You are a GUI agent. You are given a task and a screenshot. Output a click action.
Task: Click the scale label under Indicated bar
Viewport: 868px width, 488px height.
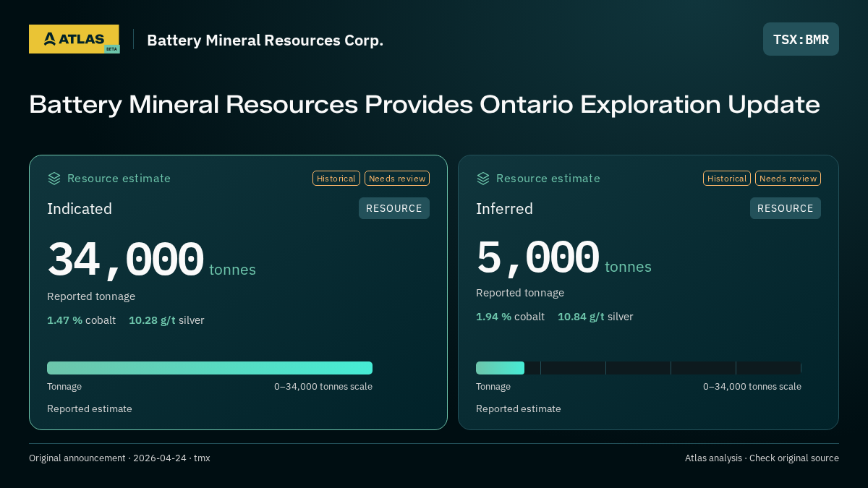[x=323, y=387]
